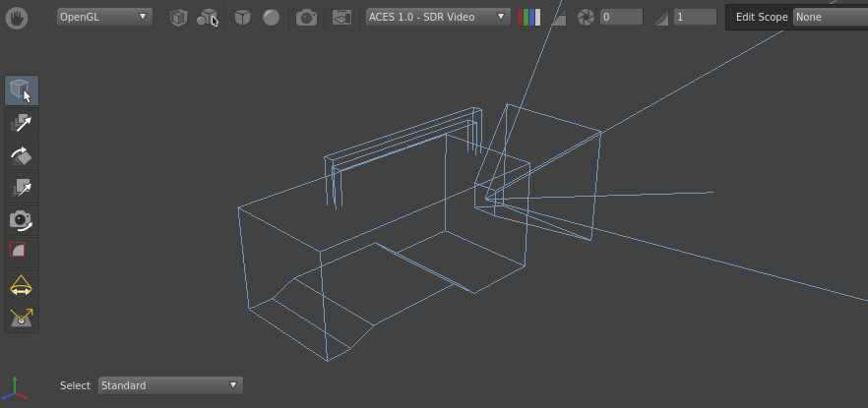Click the Edit Scope None field
This screenshot has width=868, height=408.
(x=829, y=17)
